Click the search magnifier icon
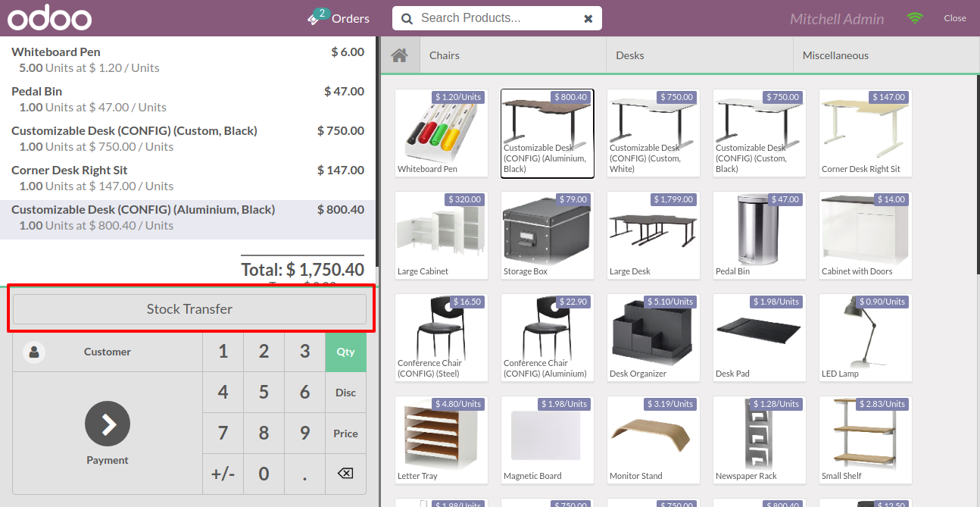This screenshot has height=507, width=980. [407, 18]
